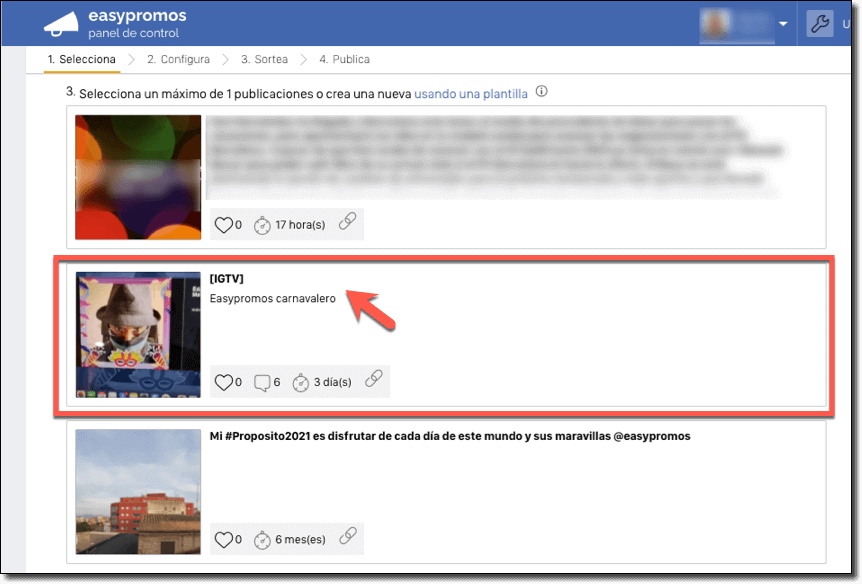
Task: Follow the 'usando una plantilla' link
Action: point(471,93)
